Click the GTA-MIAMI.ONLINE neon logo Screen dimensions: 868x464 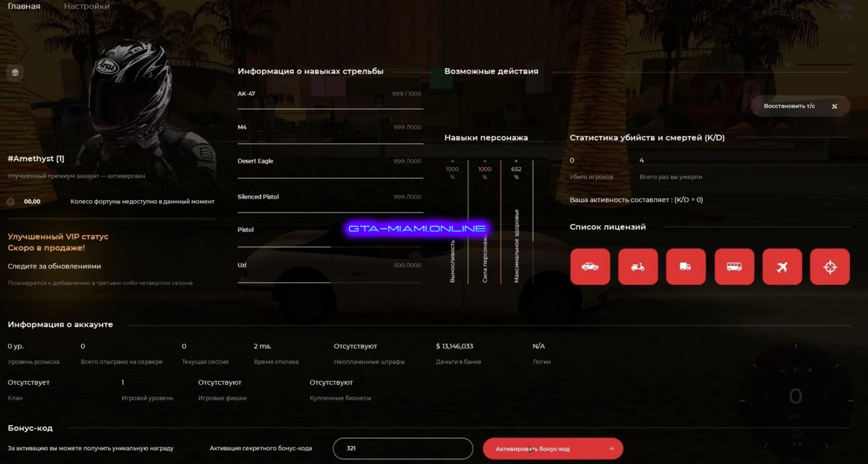417,229
